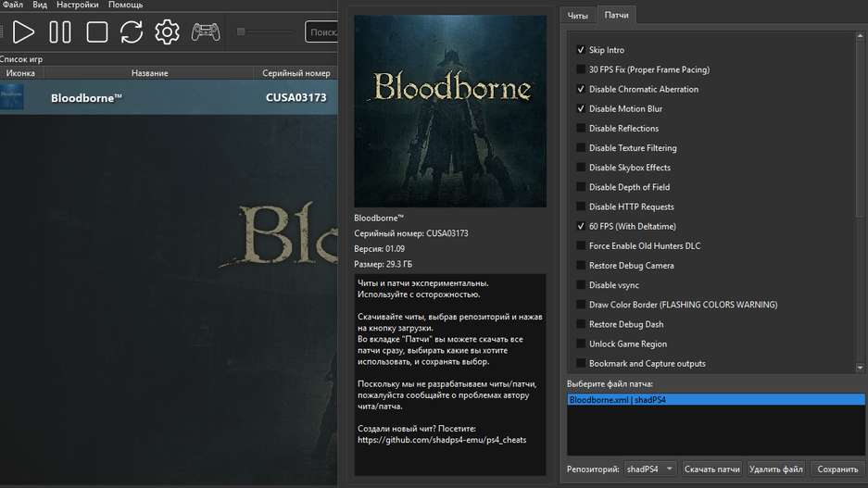
Task: Open settings via the gear icon
Action: click(167, 31)
